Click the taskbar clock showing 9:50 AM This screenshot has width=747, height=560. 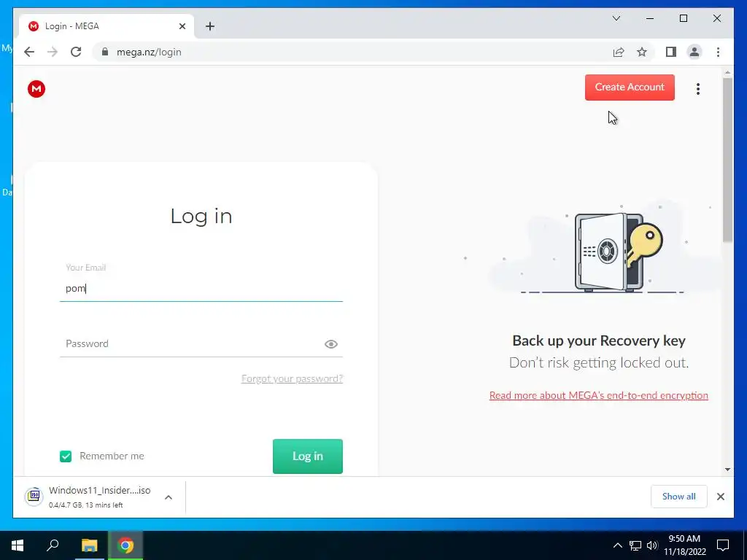(684, 545)
